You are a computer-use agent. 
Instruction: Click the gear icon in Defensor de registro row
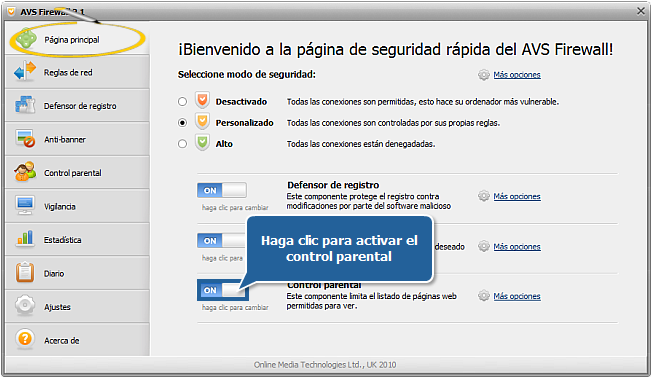tap(483, 196)
